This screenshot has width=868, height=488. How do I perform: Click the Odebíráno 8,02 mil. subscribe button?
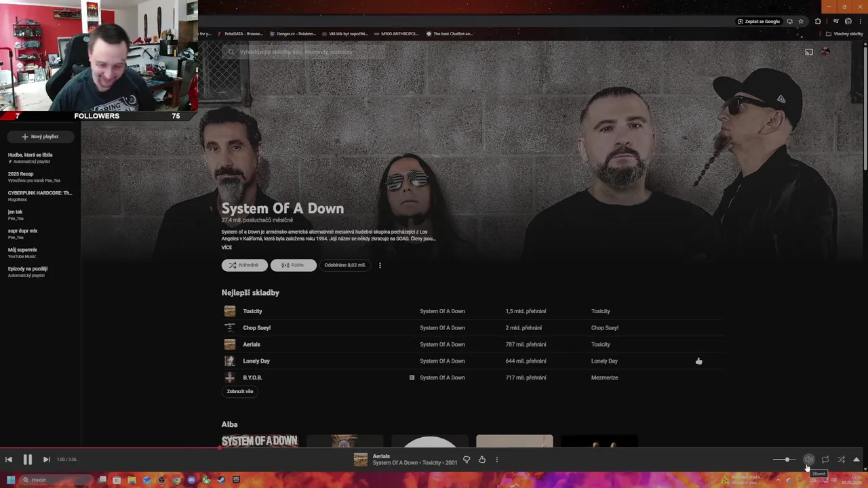pyautogui.click(x=344, y=265)
